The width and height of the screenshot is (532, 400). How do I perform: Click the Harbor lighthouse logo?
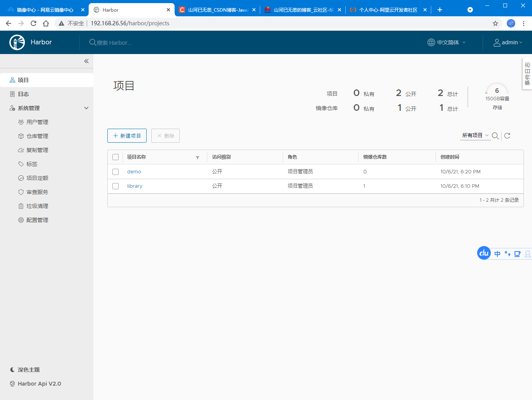click(17, 42)
